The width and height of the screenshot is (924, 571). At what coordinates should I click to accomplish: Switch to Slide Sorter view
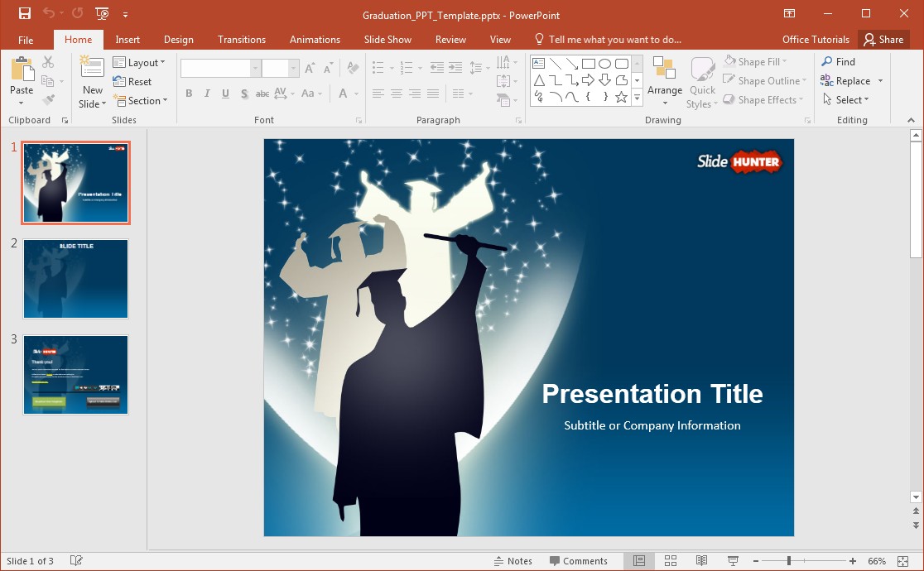click(670, 560)
